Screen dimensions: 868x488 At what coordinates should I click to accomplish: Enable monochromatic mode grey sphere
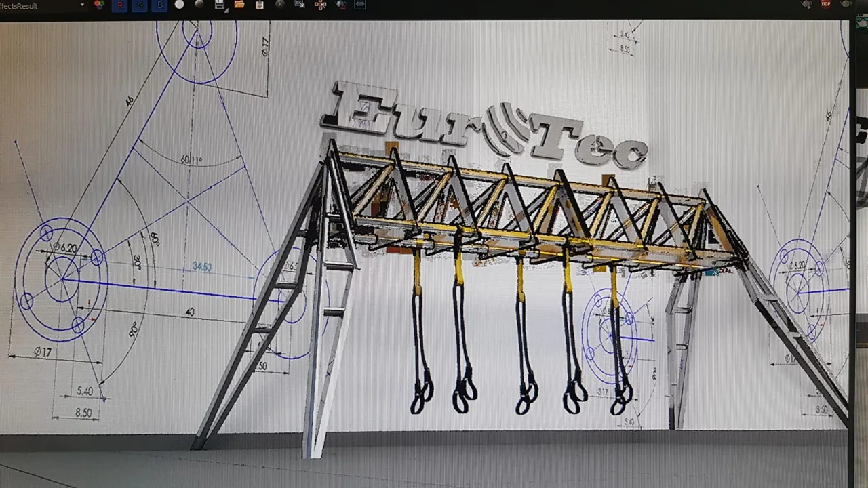pos(199,5)
